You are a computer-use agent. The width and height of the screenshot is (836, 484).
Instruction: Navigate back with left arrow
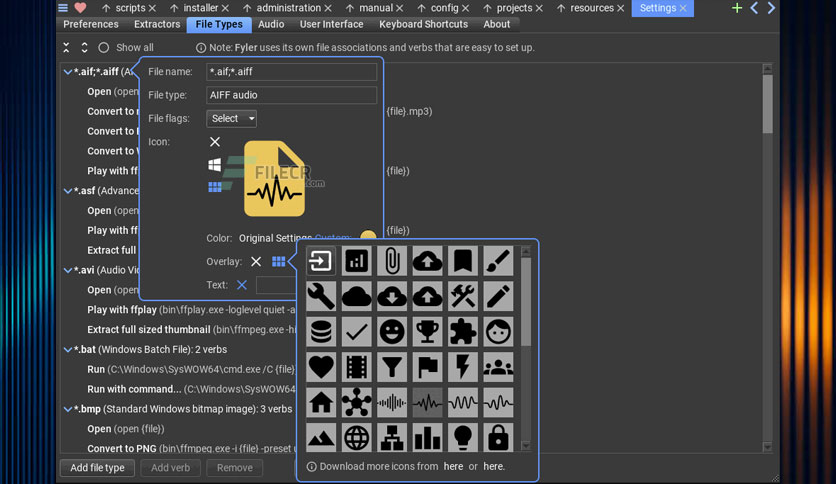pyautogui.click(x=754, y=7)
